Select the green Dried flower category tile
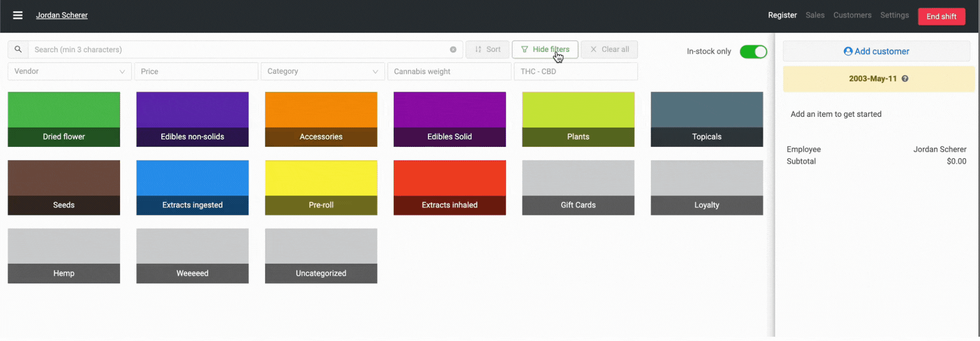 tap(64, 119)
